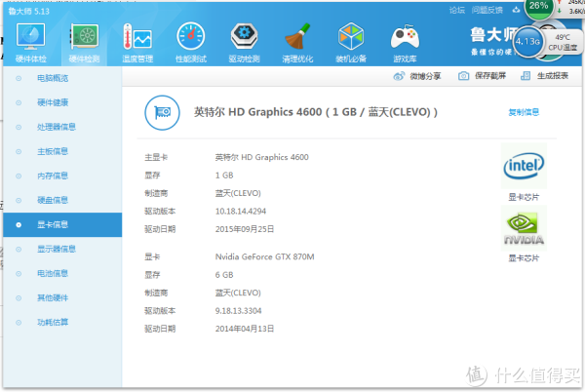The image size is (585, 392).
Task: Open 内存信息 memory info section
Action: tap(52, 176)
